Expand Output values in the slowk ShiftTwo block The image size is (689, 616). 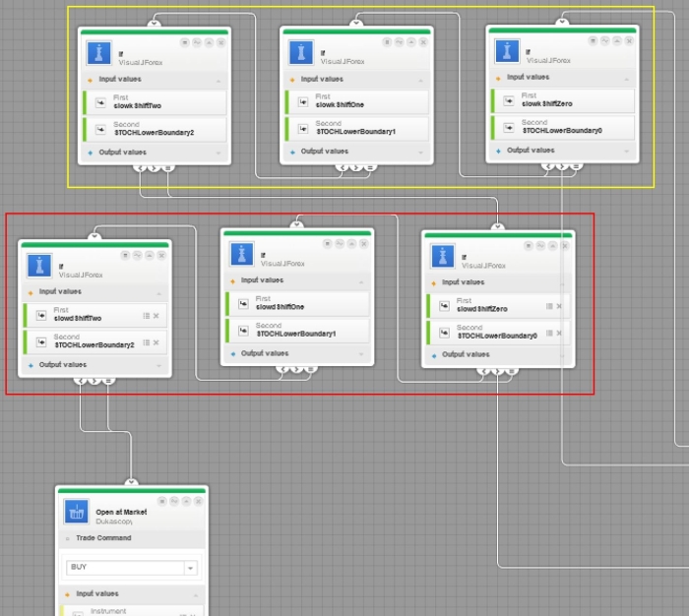click(x=219, y=153)
